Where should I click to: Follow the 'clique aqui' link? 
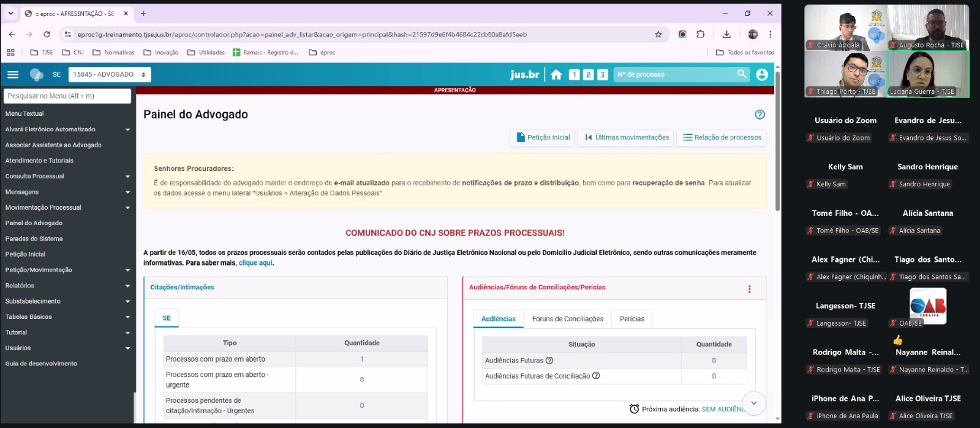[x=255, y=263]
